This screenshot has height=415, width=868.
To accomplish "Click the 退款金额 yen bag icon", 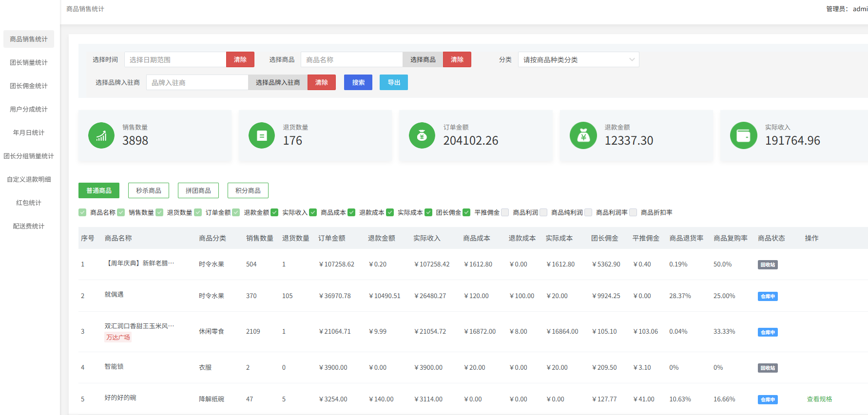I will [583, 135].
